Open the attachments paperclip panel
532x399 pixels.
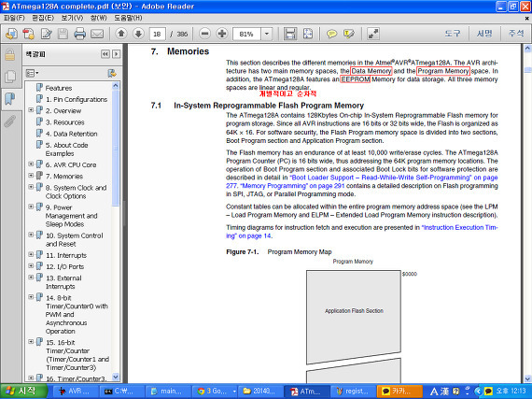(10, 121)
